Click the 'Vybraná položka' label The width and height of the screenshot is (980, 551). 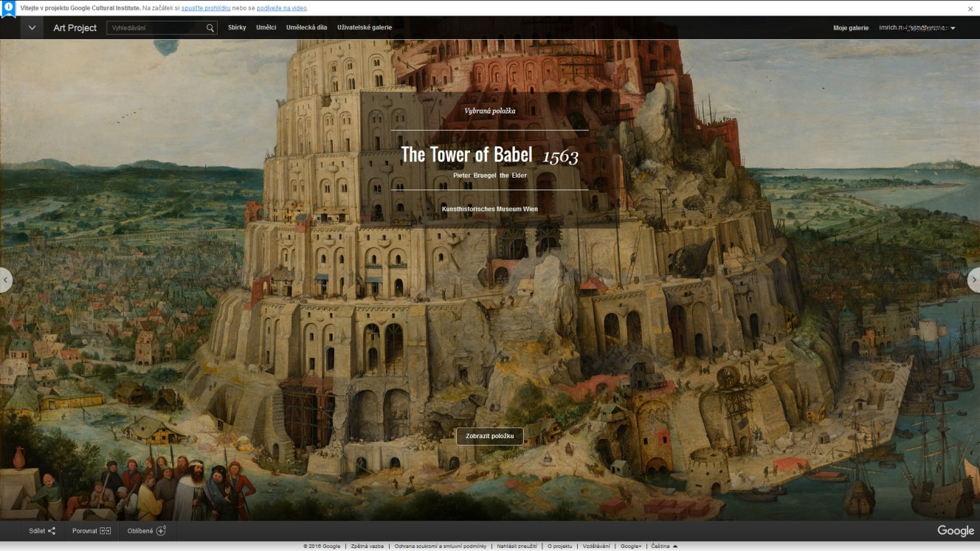[490, 111]
